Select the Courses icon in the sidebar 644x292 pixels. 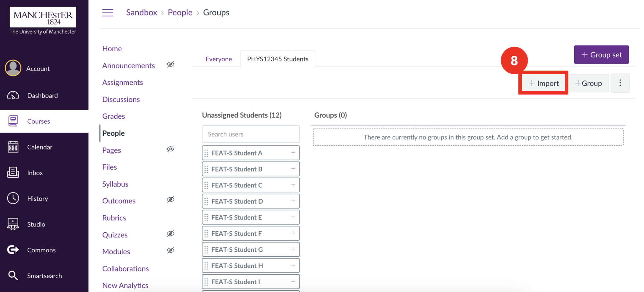13,121
